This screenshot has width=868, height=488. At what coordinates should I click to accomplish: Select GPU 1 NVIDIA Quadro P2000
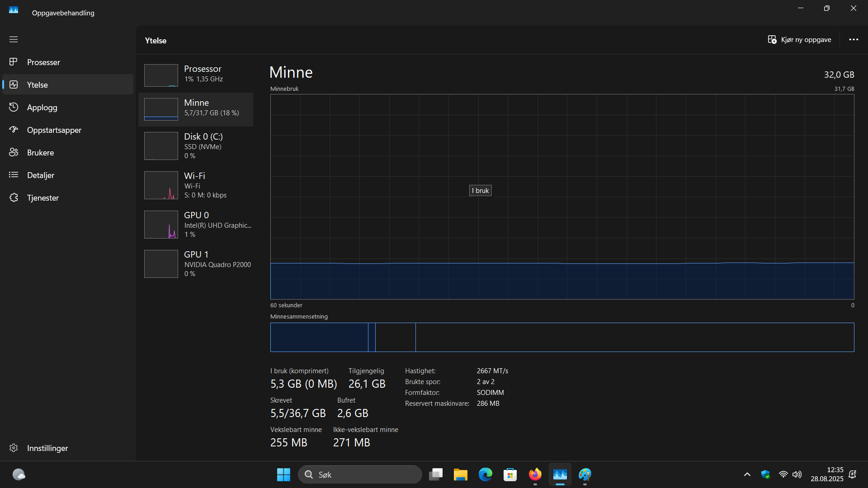point(196,264)
